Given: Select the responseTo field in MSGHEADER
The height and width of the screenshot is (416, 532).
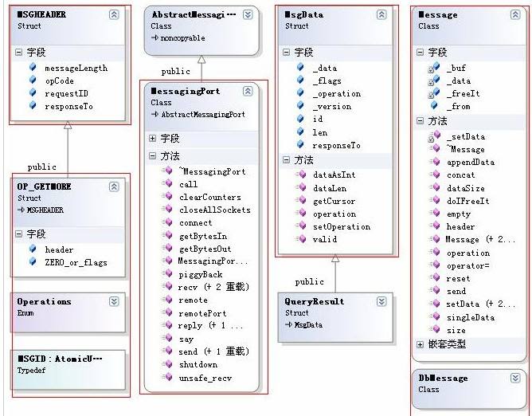Looking at the screenshot, I should pos(68,106).
